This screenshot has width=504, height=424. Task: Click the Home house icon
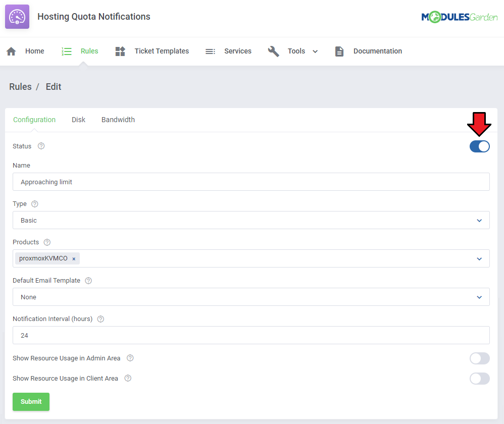(x=11, y=51)
